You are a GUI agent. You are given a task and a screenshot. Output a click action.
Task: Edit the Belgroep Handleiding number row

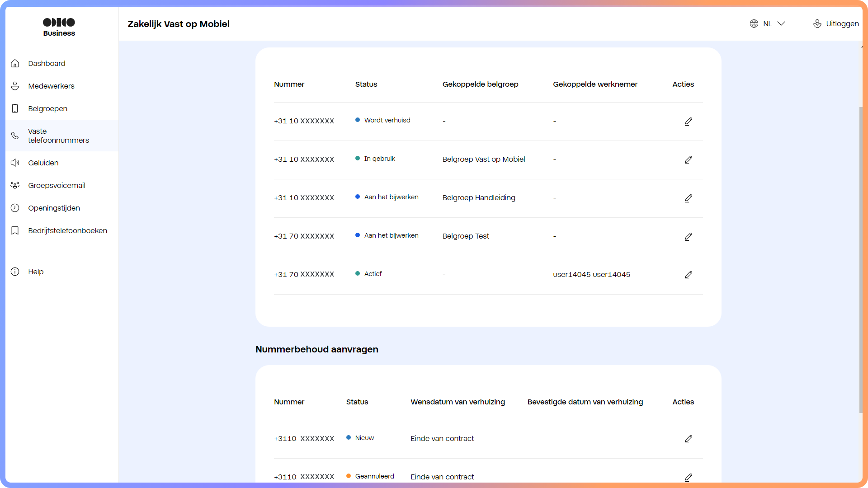(x=688, y=198)
